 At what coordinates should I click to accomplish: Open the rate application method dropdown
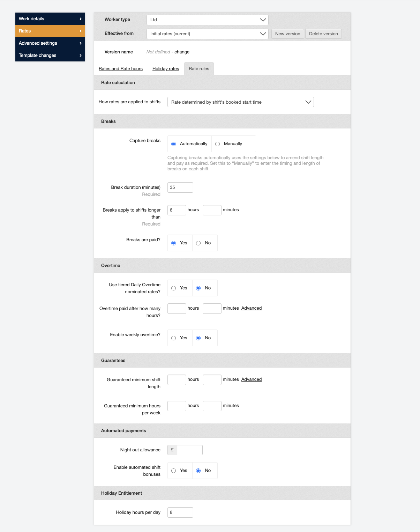click(x=240, y=102)
